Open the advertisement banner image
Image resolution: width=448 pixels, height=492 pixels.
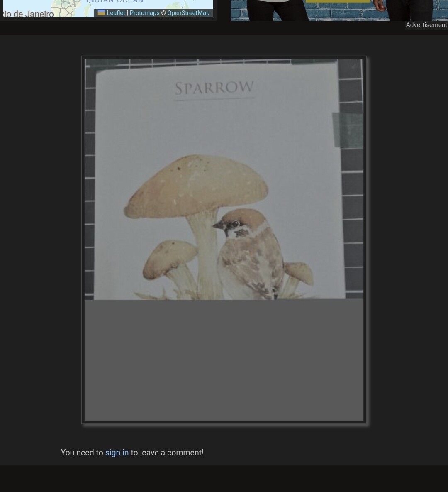click(x=340, y=10)
